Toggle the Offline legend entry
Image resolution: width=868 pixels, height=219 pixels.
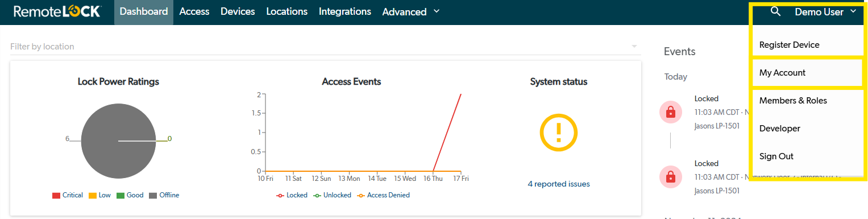pyautogui.click(x=164, y=195)
